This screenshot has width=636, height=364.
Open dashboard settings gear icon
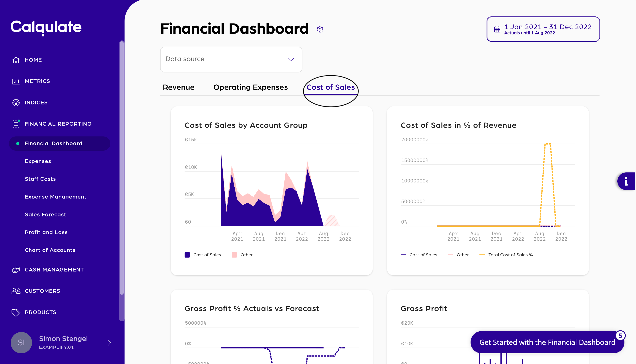320,29
